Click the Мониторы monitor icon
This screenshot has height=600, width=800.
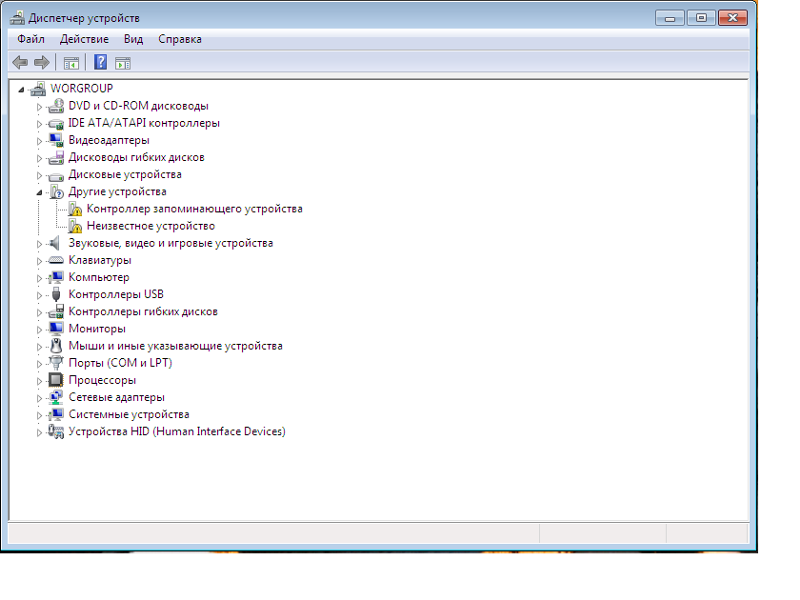click(56, 329)
